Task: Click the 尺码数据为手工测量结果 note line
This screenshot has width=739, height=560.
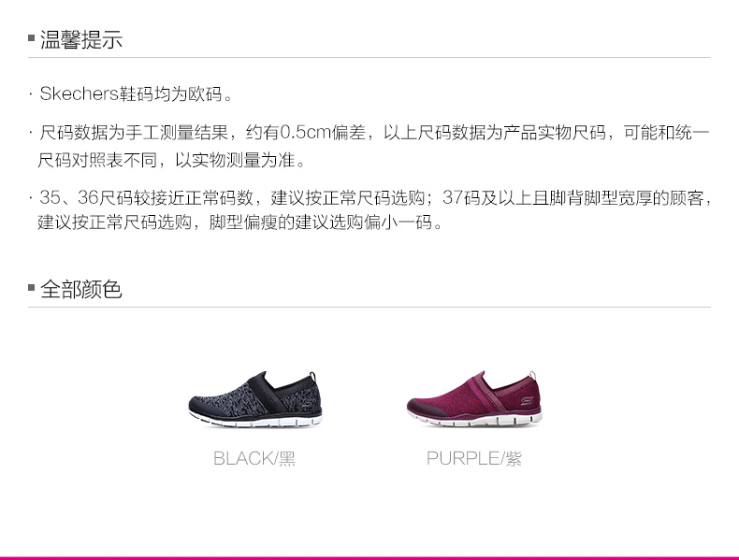Action: point(374,133)
